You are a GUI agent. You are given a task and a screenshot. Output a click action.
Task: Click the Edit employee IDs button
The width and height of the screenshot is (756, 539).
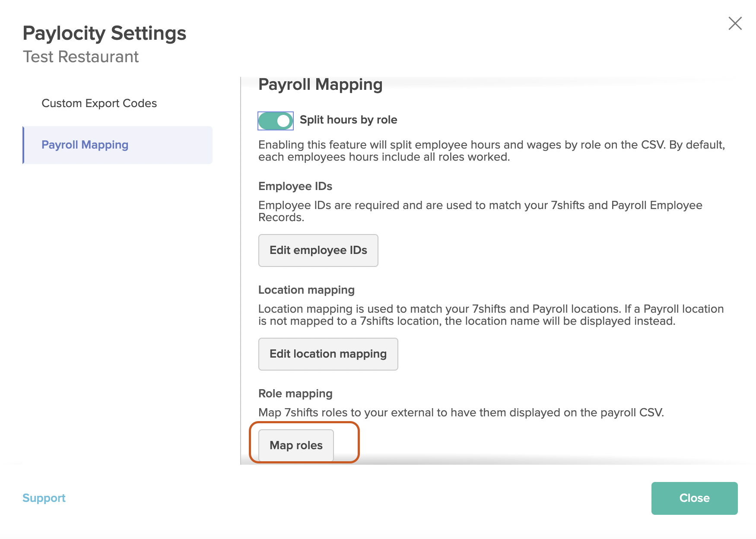click(318, 250)
